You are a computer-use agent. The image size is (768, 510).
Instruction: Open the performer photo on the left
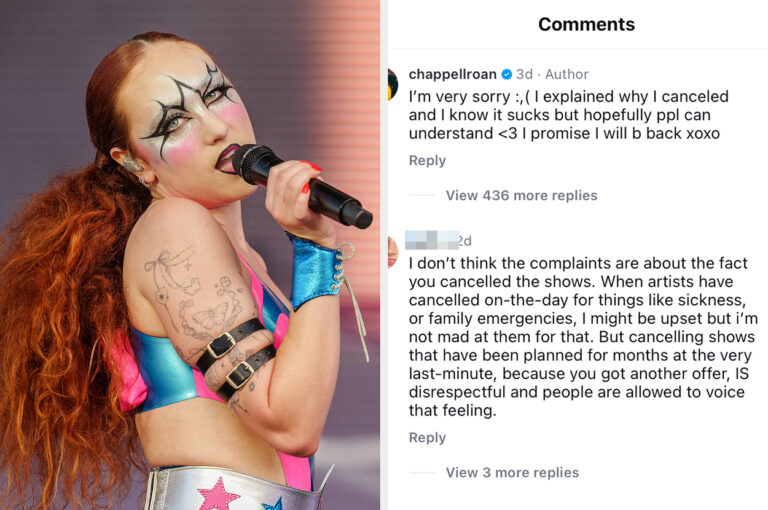coord(190,255)
